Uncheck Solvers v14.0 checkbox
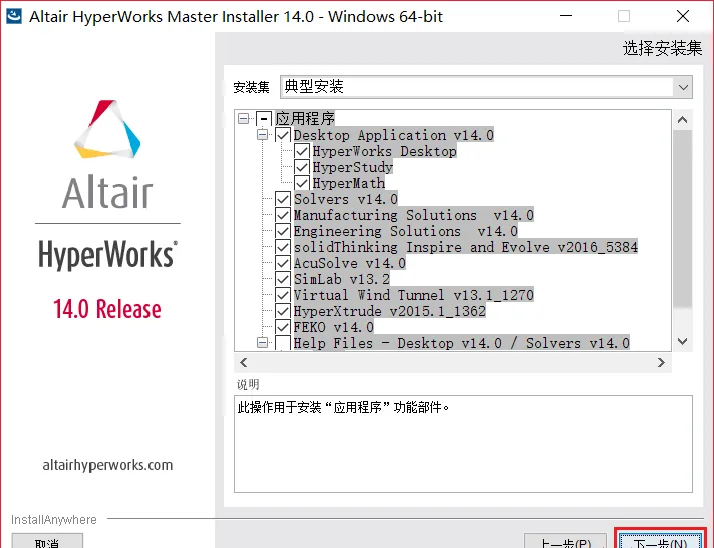Screen dimensions: 714x548 (283, 199)
